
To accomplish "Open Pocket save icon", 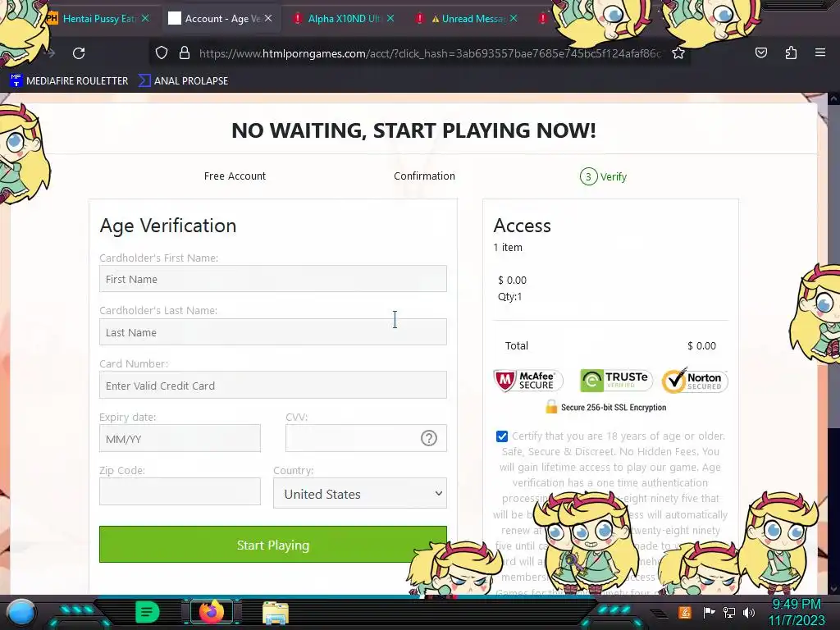I will pyautogui.click(x=760, y=52).
